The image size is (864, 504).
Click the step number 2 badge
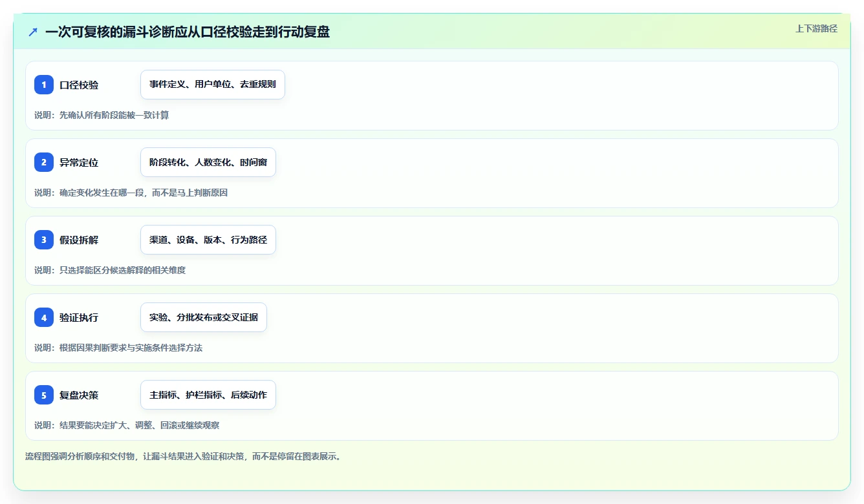tap(44, 162)
